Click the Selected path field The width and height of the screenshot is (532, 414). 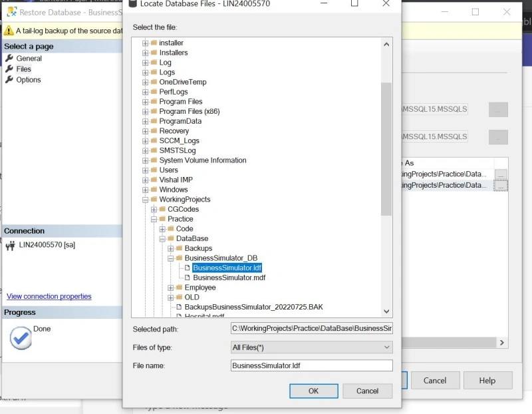point(311,328)
